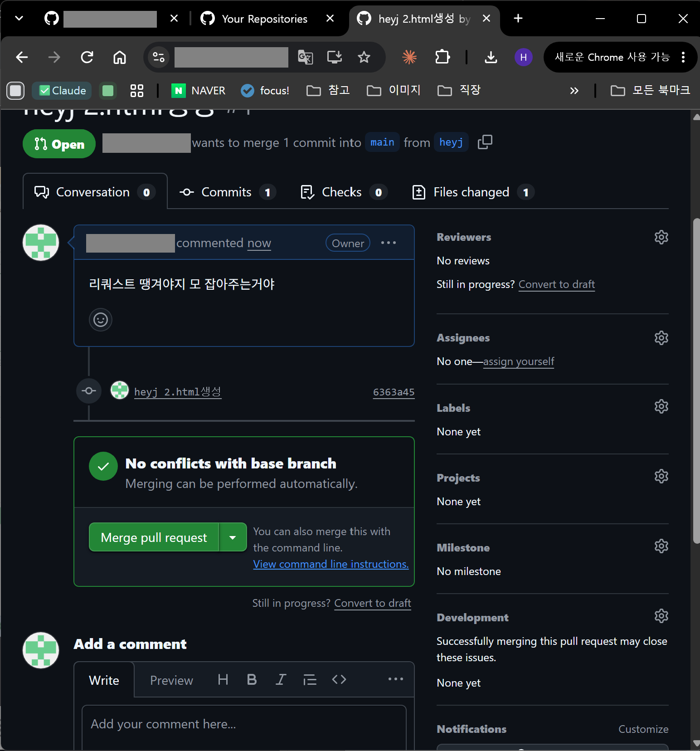Click Customize notifications link

pos(643,729)
